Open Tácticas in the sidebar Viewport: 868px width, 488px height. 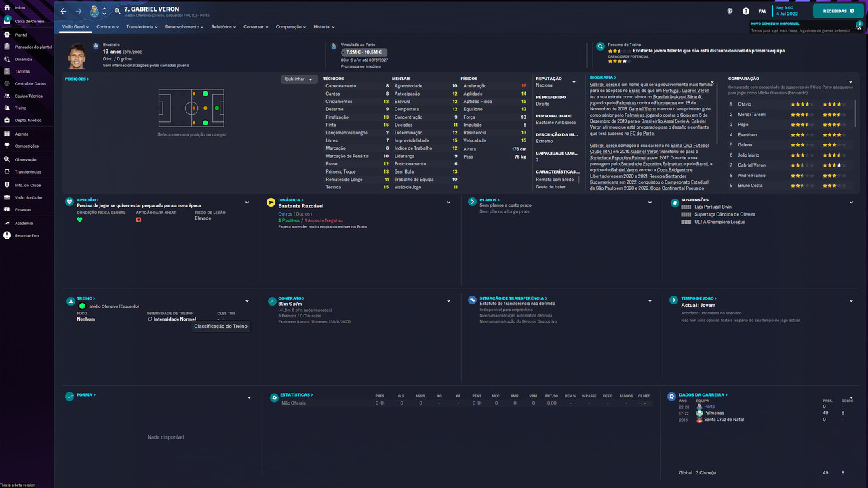22,71
